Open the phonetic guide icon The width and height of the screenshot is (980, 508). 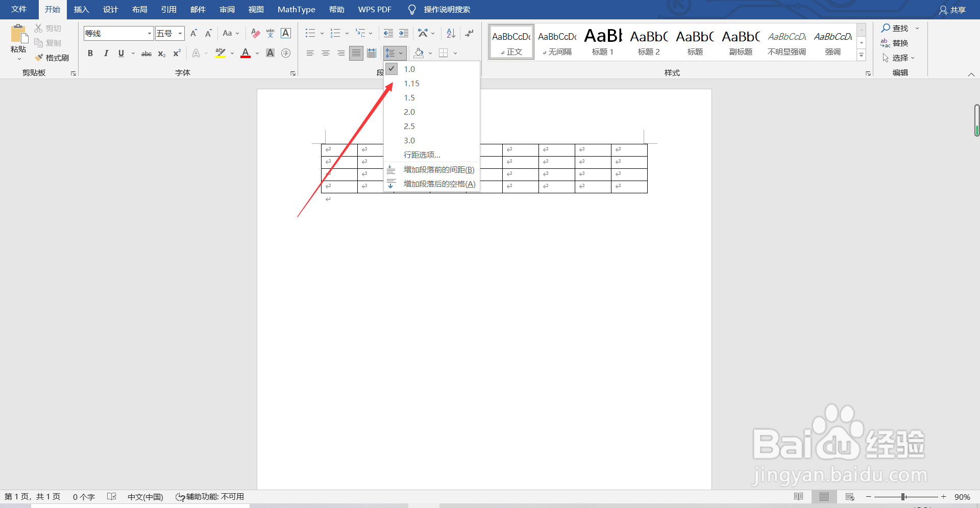(x=271, y=33)
